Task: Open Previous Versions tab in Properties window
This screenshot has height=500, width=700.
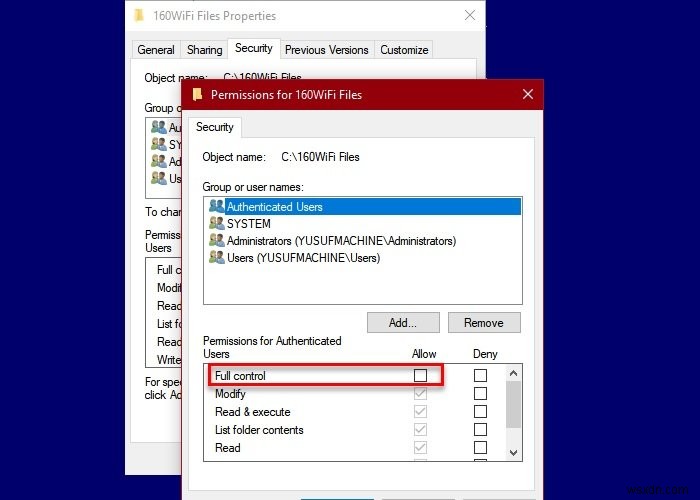Action: 327,50
